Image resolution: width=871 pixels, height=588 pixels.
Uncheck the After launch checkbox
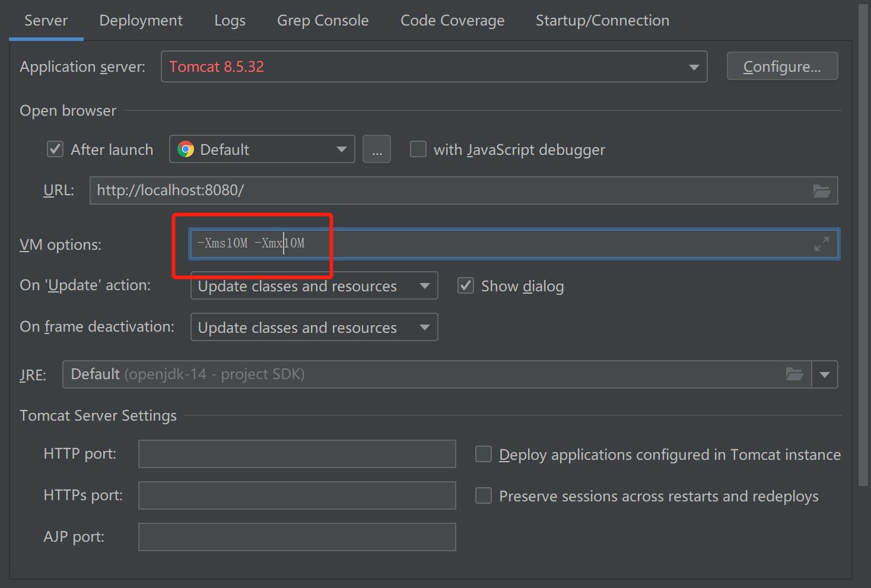click(x=55, y=150)
